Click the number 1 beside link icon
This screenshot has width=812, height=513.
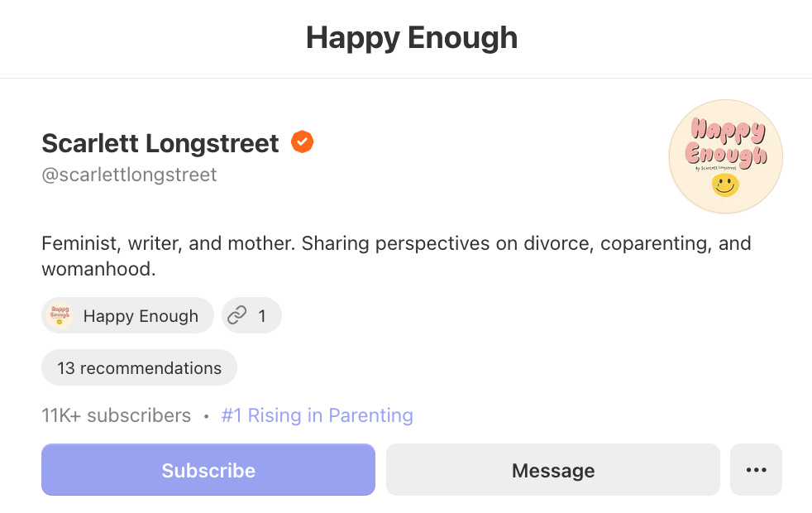tap(262, 315)
